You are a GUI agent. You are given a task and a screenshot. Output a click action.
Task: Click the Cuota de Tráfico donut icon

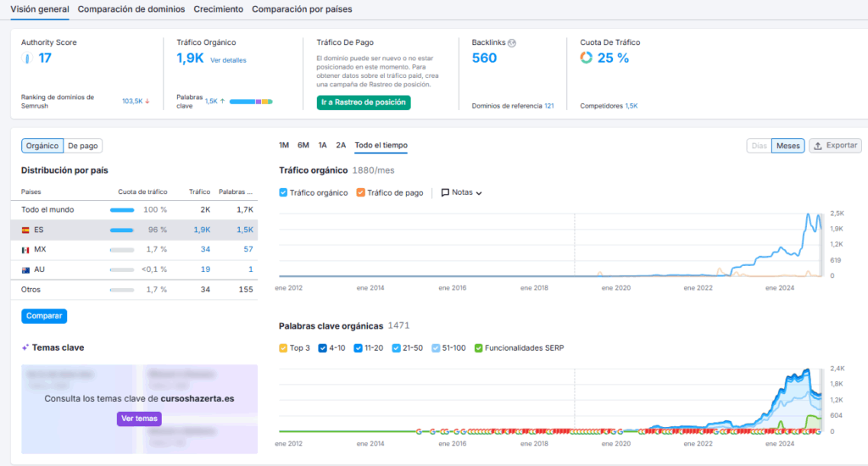click(x=586, y=58)
